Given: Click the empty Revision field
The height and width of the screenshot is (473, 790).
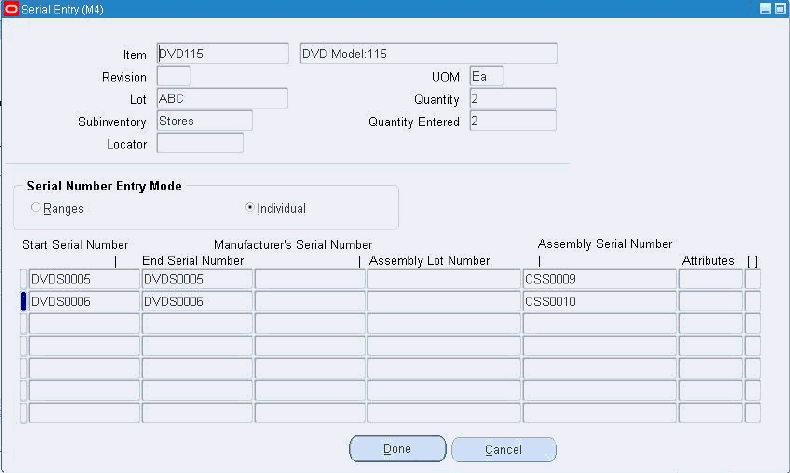Looking at the screenshot, I should pyautogui.click(x=174, y=76).
